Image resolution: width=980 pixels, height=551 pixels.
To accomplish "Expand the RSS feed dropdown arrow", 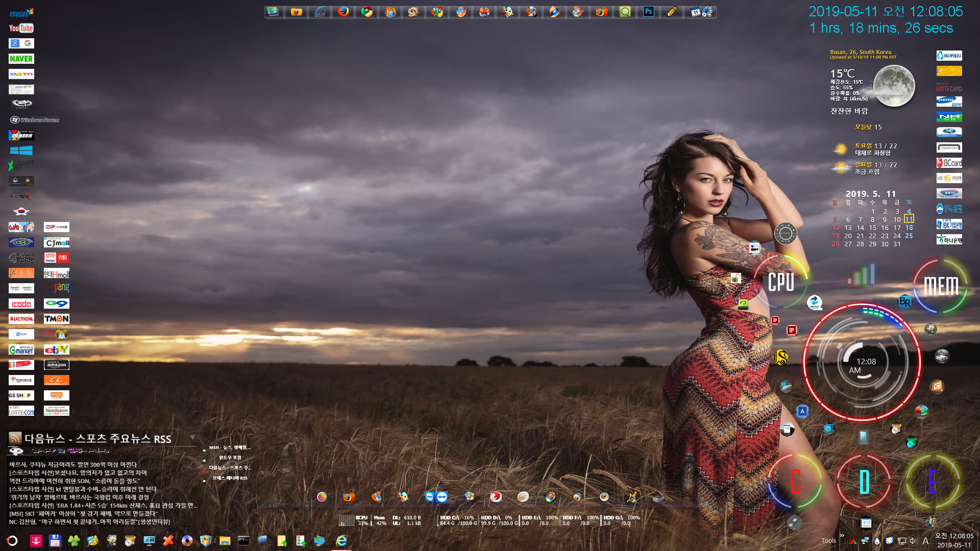I will tap(192, 438).
